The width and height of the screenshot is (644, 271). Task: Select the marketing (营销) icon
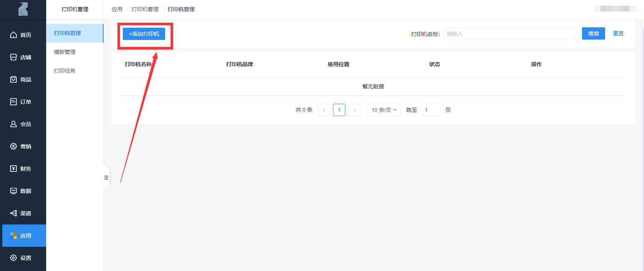pyautogui.click(x=13, y=146)
